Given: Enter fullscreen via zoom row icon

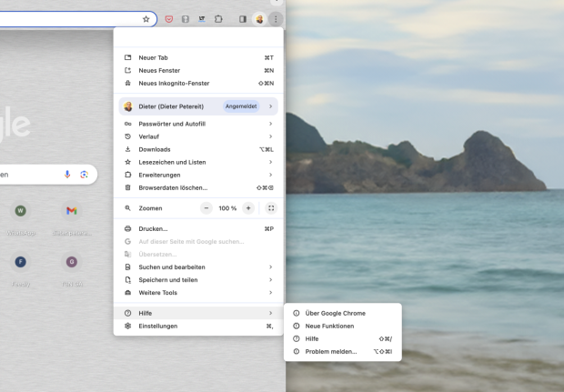Looking at the screenshot, I should 271,208.
